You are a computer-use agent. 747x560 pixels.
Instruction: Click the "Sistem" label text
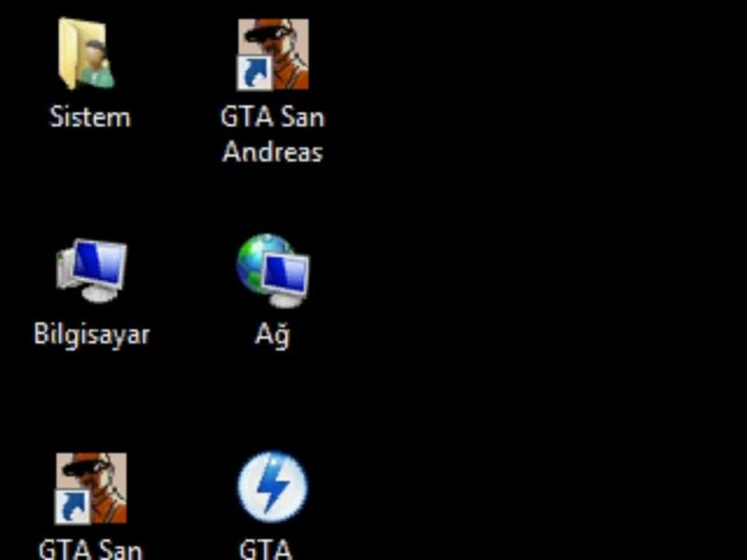(x=90, y=117)
